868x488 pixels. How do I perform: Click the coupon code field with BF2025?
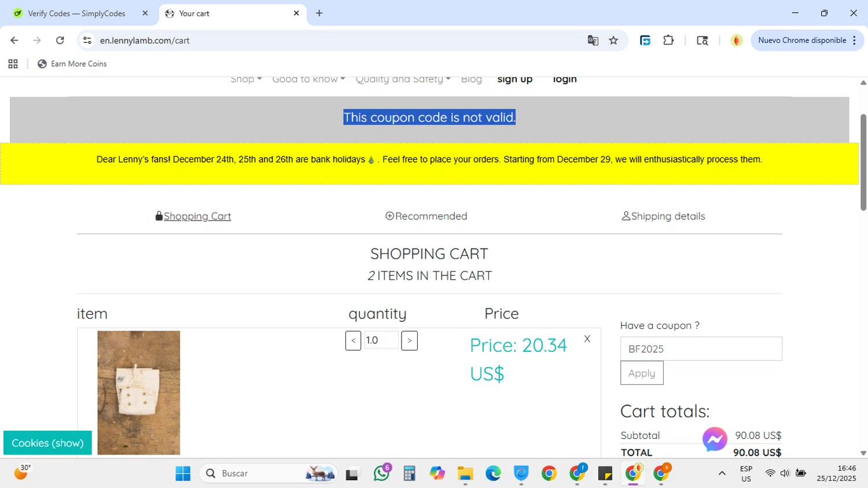coord(701,349)
